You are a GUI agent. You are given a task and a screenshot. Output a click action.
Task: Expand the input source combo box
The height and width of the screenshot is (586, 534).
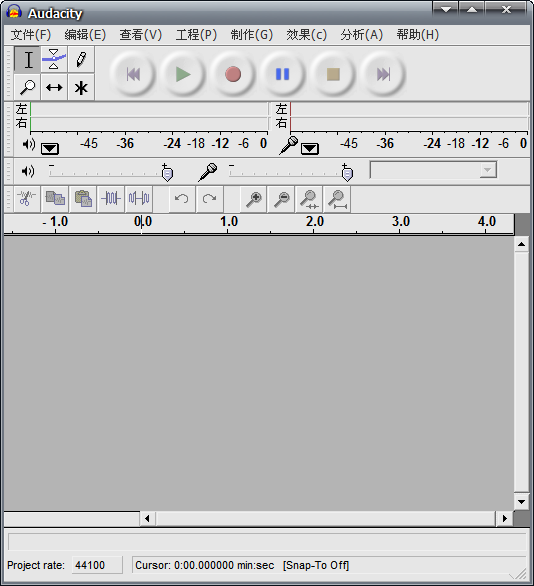(x=433, y=170)
